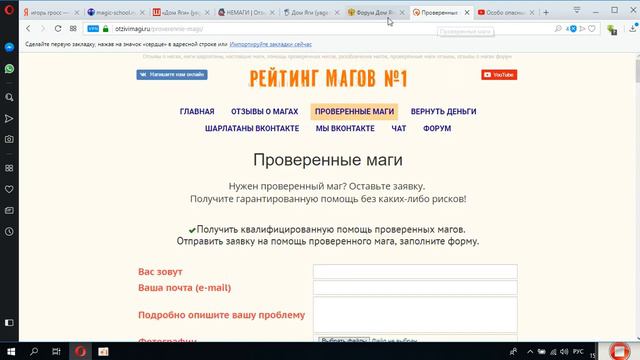The image size is (640, 360).
Task: Send page to My Flow arrow icon
Action: pos(582,29)
